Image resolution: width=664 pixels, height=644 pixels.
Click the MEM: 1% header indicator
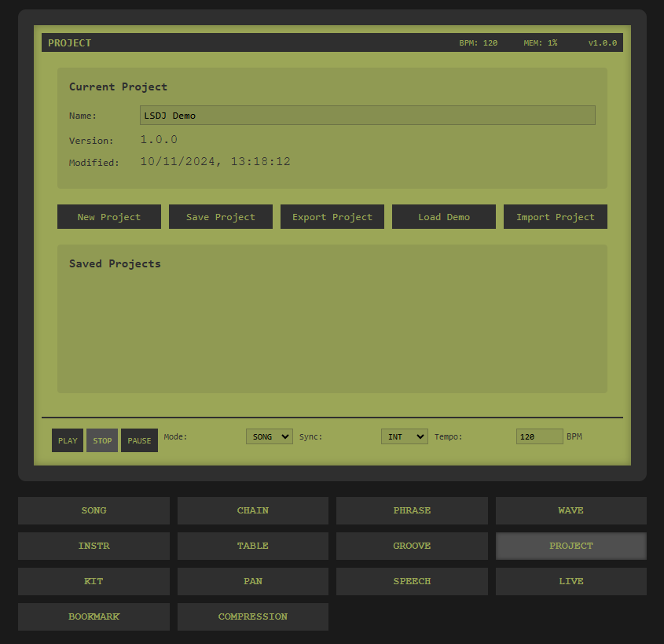[541, 42]
